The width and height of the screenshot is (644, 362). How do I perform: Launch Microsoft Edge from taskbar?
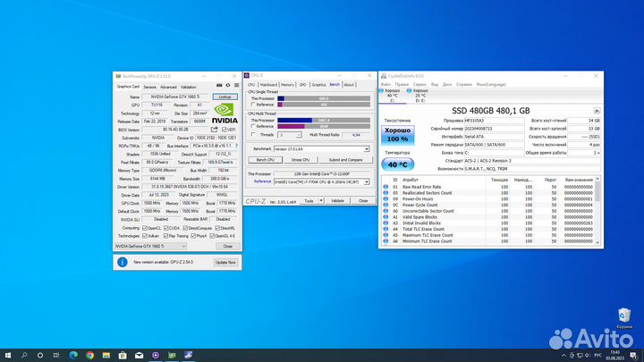pyautogui.click(x=73, y=355)
